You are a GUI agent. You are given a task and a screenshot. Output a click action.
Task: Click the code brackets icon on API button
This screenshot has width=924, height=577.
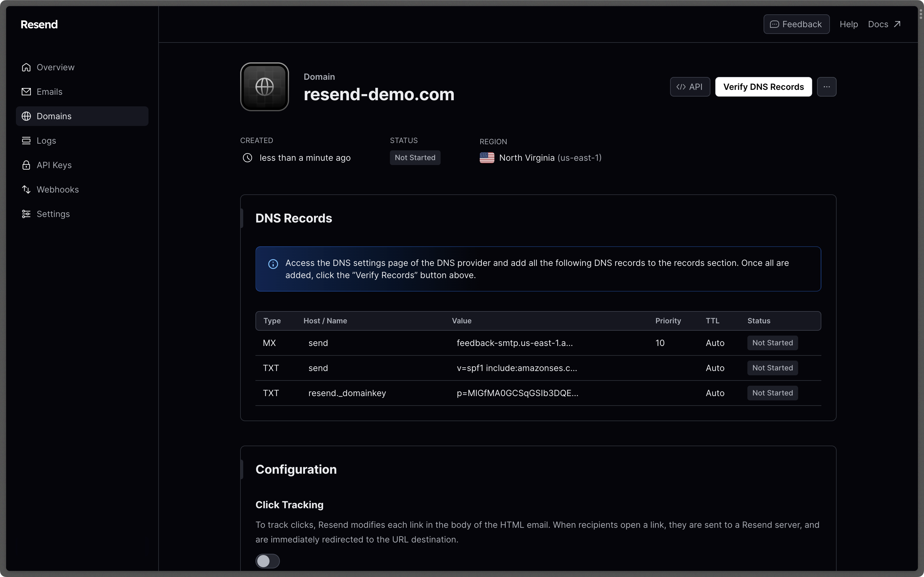click(x=681, y=86)
